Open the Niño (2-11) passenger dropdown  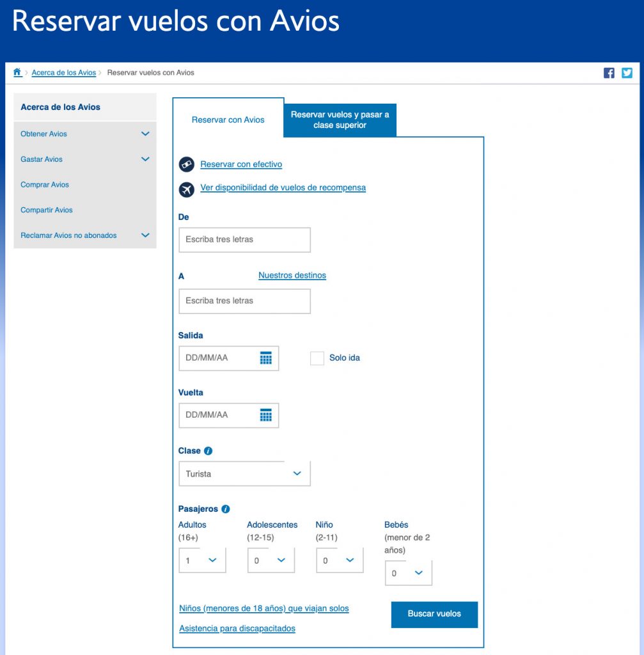340,560
